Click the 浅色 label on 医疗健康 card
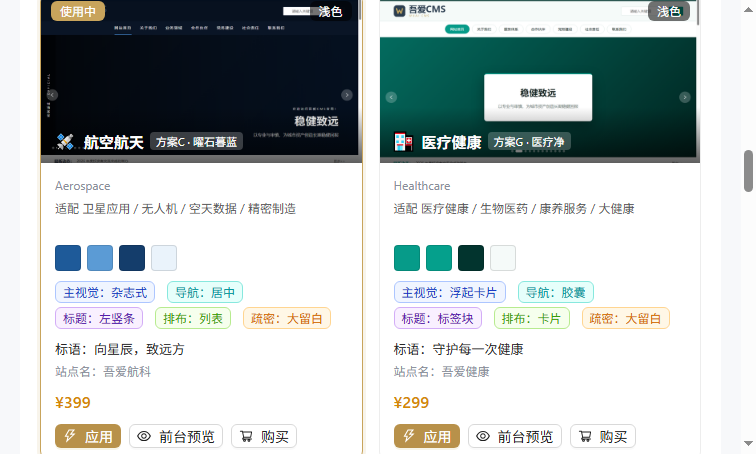This screenshot has height=454, width=756. point(669,11)
